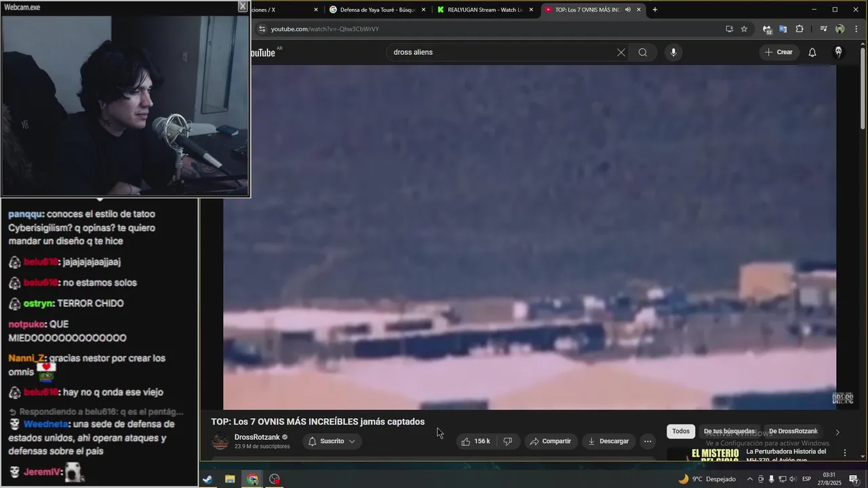Run the YouTube search with magnifier button
The image size is (868, 488).
[x=643, y=52]
